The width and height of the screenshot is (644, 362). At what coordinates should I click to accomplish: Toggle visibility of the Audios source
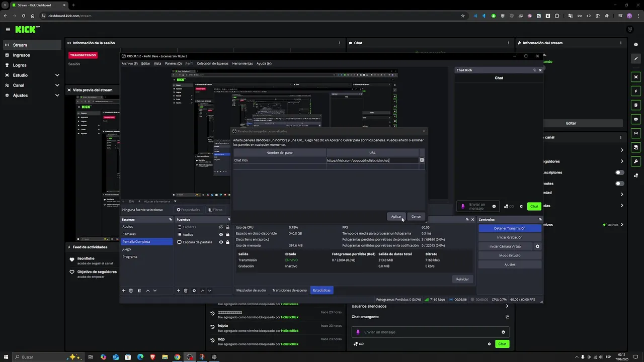coord(221,235)
